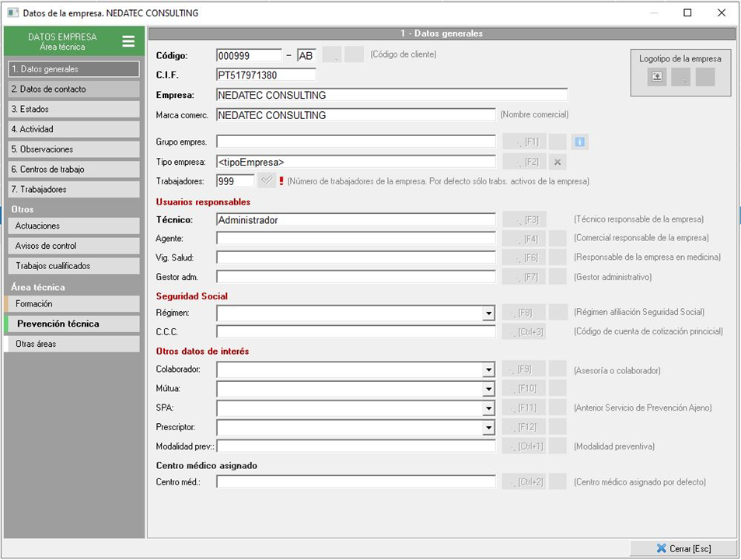
Task: Open Avisos de control
Action: (72, 246)
